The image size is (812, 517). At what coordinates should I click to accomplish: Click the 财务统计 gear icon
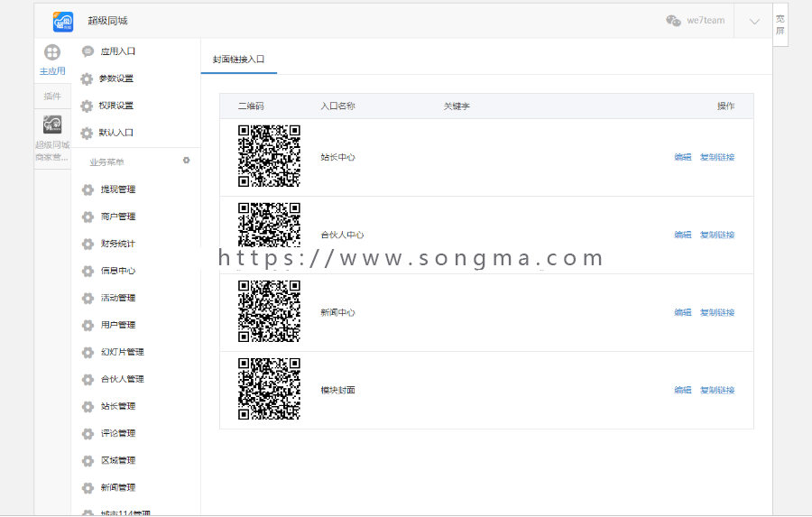point(88,244)
